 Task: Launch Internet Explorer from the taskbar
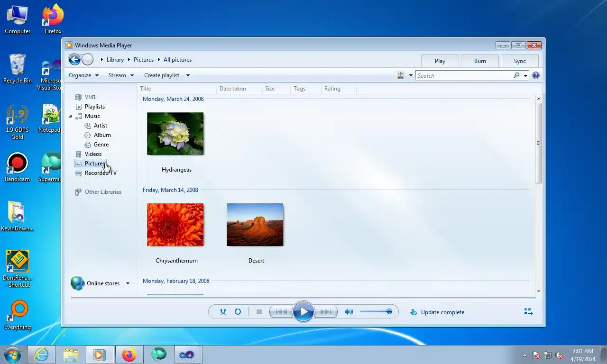(41, 355)
